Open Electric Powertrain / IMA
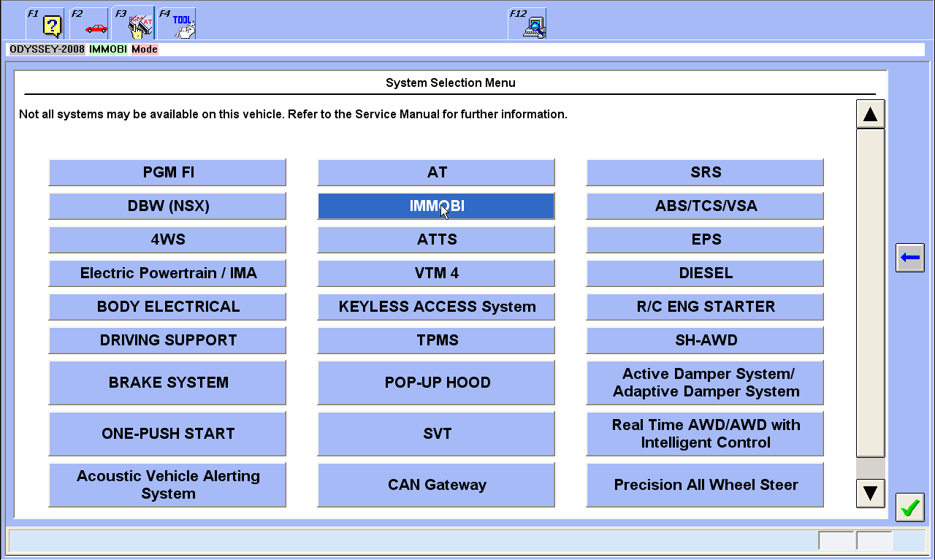Image resolution: width=935 pixels, height=560 pixels. (167, 273)
